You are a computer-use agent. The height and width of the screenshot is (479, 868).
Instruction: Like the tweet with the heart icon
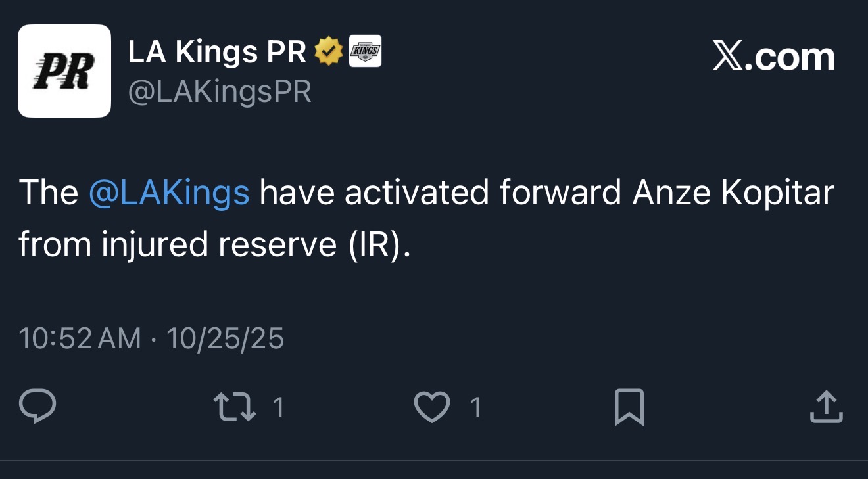pos(432,407)
